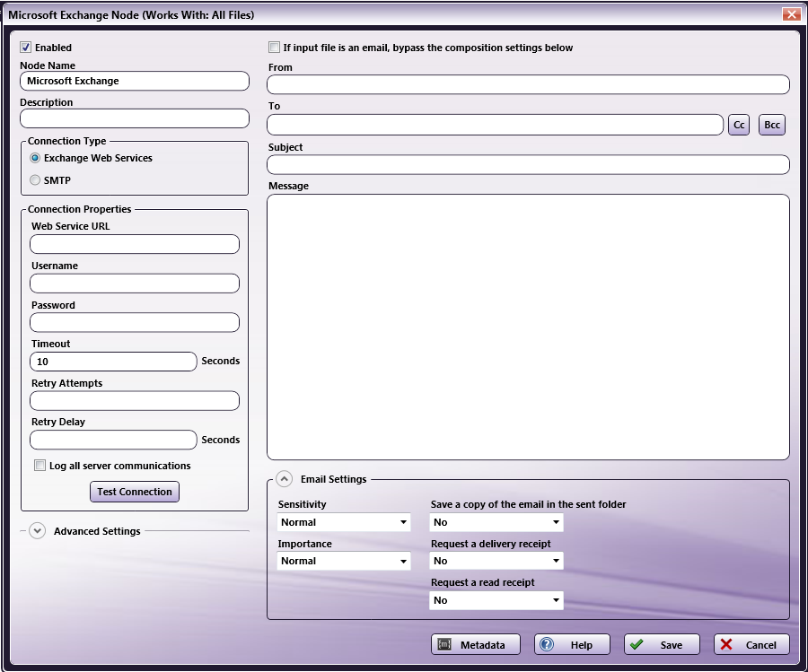Open Request a delivery receipt dropdown
Image resolution: width=808 pixels, height=672 pixels.
coord(496,561)
